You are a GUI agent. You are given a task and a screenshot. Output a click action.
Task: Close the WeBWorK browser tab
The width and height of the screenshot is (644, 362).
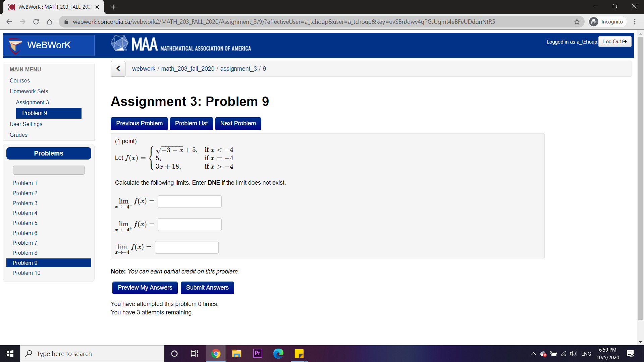pos(97,7)
